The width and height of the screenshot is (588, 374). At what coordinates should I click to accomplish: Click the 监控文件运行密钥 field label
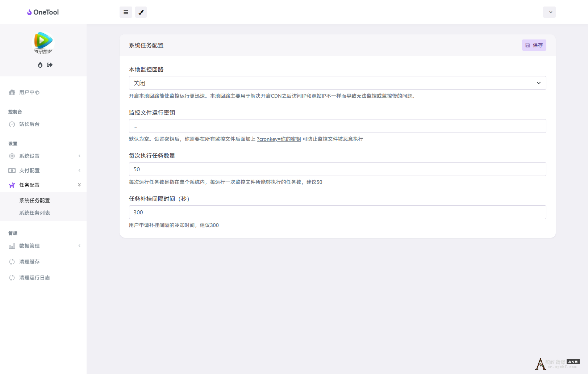point(152,113)
